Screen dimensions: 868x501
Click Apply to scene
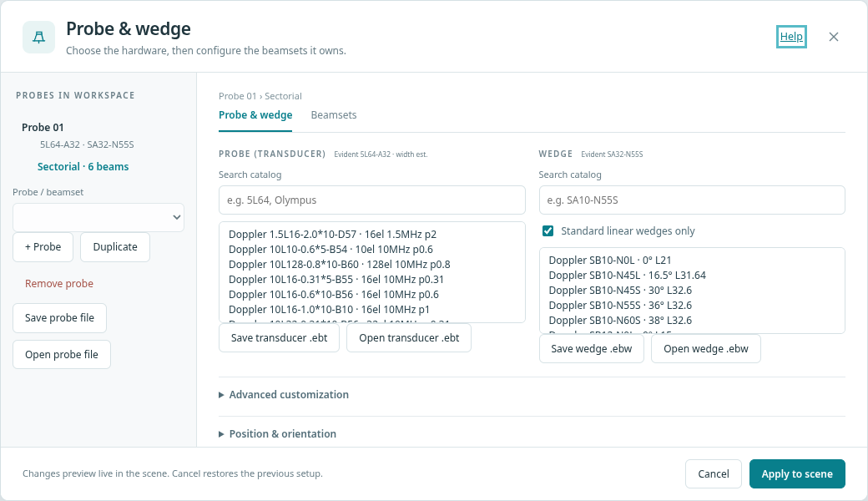pyautogui.click(x=797, y=474)
